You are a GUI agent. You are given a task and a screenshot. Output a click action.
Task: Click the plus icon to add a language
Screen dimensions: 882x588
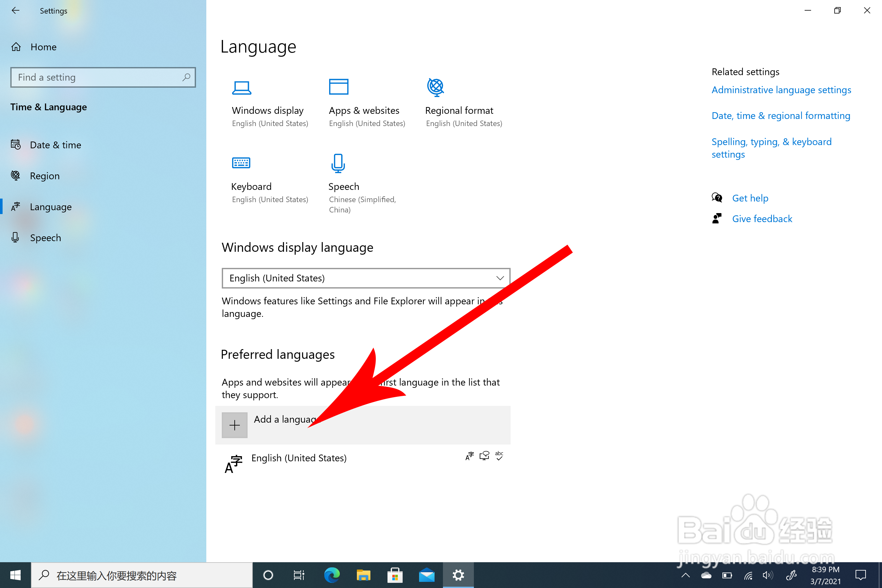[x=234, y=425]
